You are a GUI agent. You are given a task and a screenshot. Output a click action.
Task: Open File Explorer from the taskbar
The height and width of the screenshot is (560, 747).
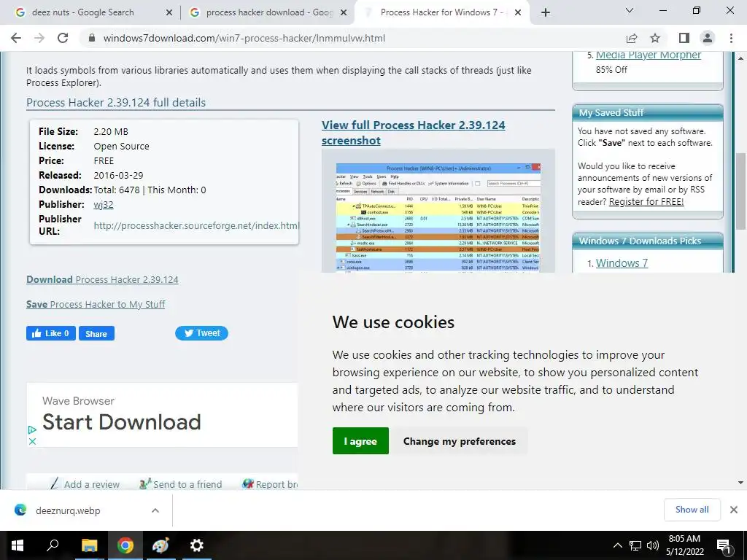coord(89,545)
